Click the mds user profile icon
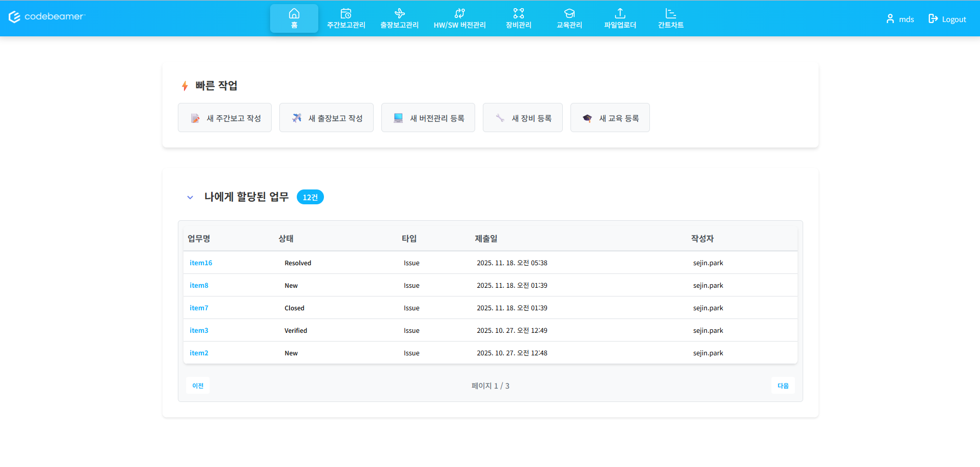 click(x=889, y=19)
